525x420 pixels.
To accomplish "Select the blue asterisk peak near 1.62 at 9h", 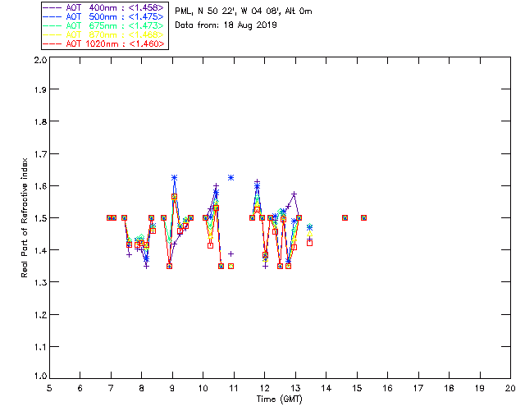I will coord(174,177).
